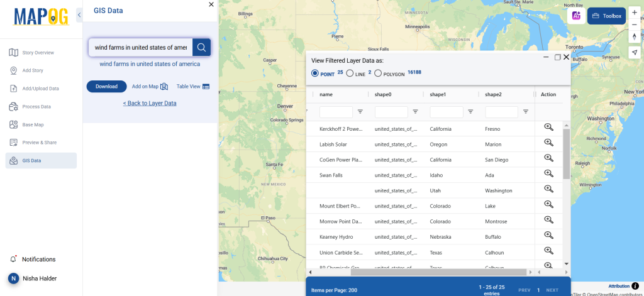The image size is (644, 296).
Task: Open Preview & Share in sidebar
Action: [41, 143]
